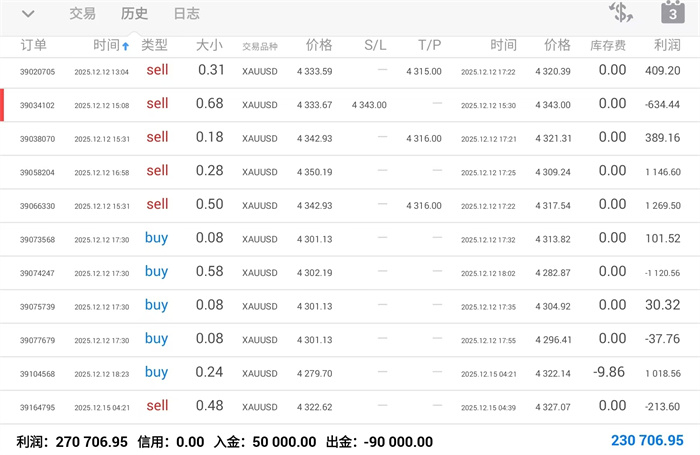Click the currency symbol filter icon

pos(621,13)
